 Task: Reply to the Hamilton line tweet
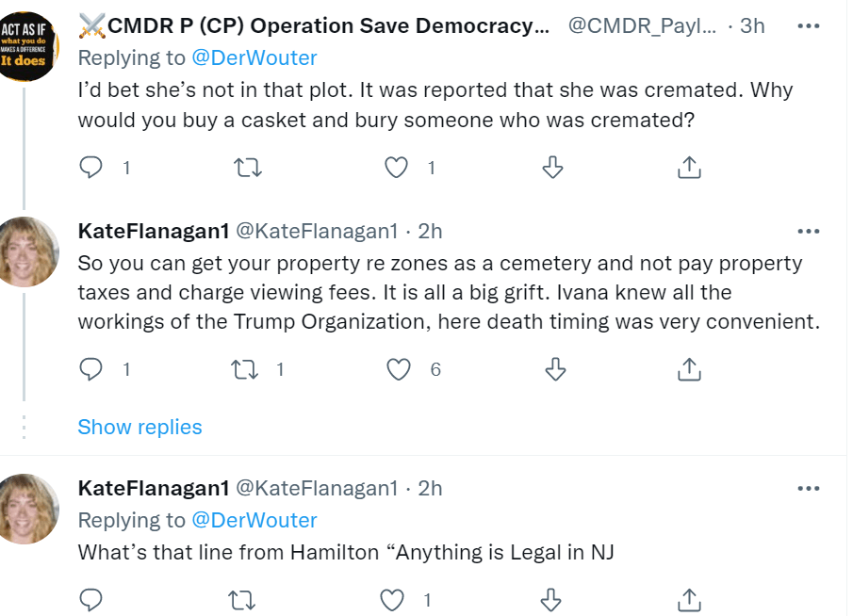(x=90, y=599)
